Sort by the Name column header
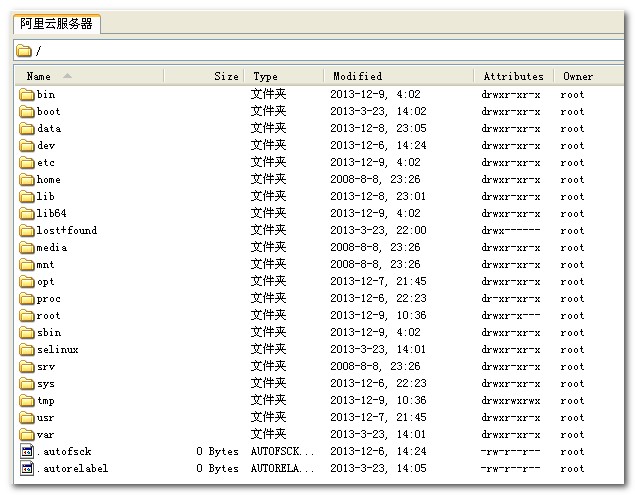Screen dimensions: 635x495 [x=90, y=76]
